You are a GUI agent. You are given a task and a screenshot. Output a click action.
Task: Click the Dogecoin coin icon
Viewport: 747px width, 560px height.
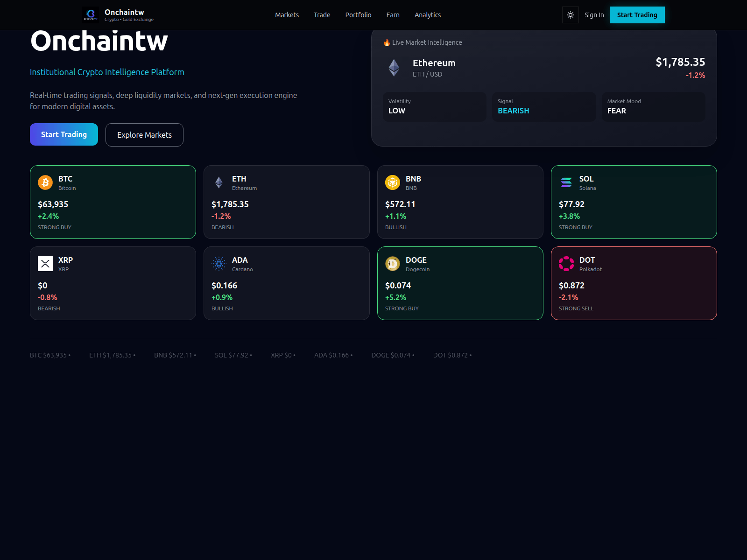393,264
